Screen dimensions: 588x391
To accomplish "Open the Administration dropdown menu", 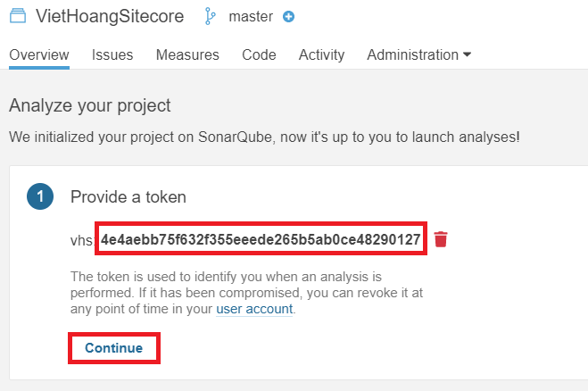I will [x=419, y=54].
